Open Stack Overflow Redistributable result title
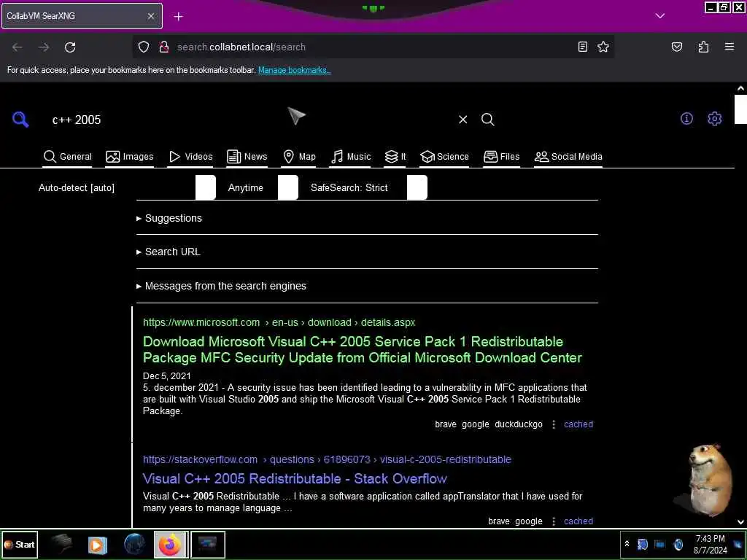Image resolution: width=747 pixels, height=560 pixels. point(295,478)
